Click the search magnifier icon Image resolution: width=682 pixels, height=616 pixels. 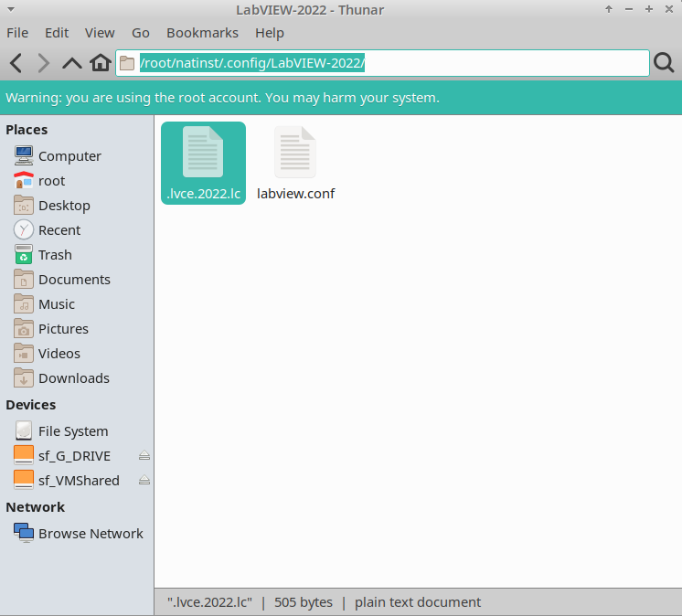(664, 63)
